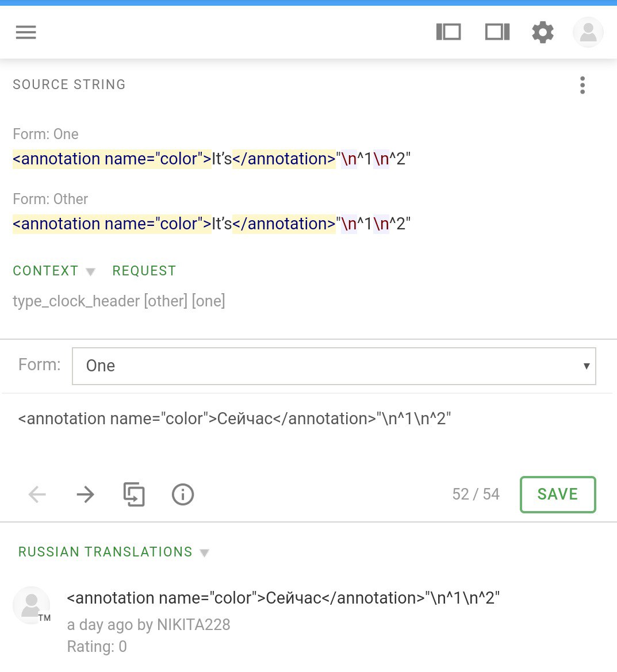Open the user profile avatar
Image resolution: width=617 pixels, height=672 pixels.
[588, 32]
